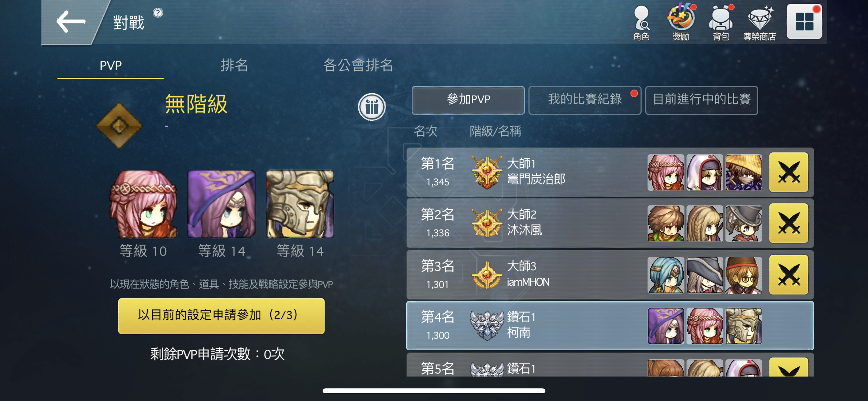Open the 獎勵 rewards icon
Screen dimensions: 868x401
point(681,23)
